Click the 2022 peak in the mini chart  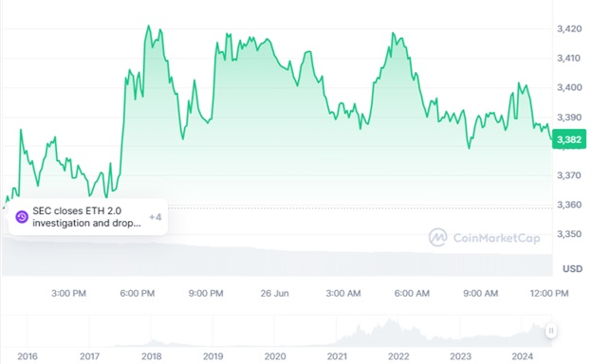tap(389, 321)
